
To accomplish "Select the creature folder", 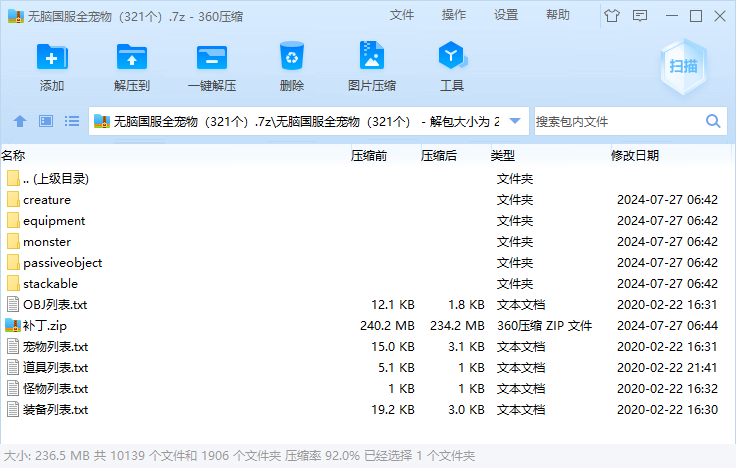I will click(x=46, y=200).
